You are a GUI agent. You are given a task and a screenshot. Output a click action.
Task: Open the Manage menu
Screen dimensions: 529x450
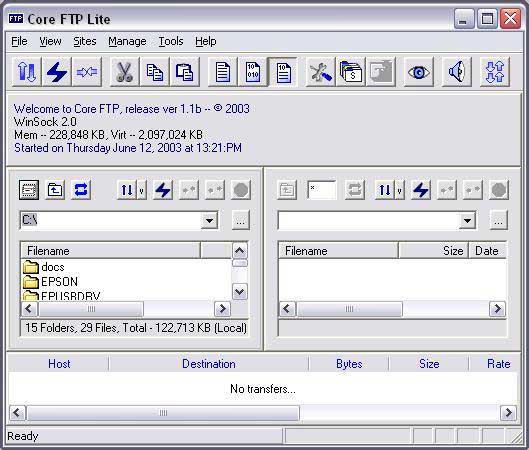[x=127, y=41]
